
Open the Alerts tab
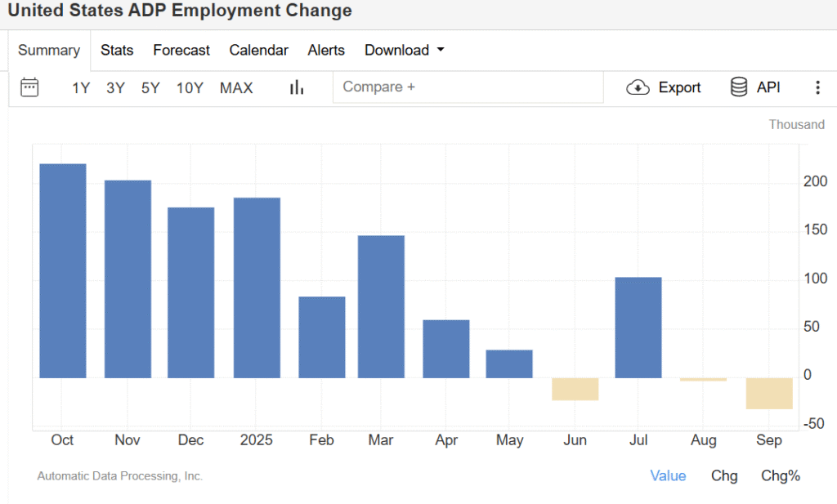click(x=326, y=50)
